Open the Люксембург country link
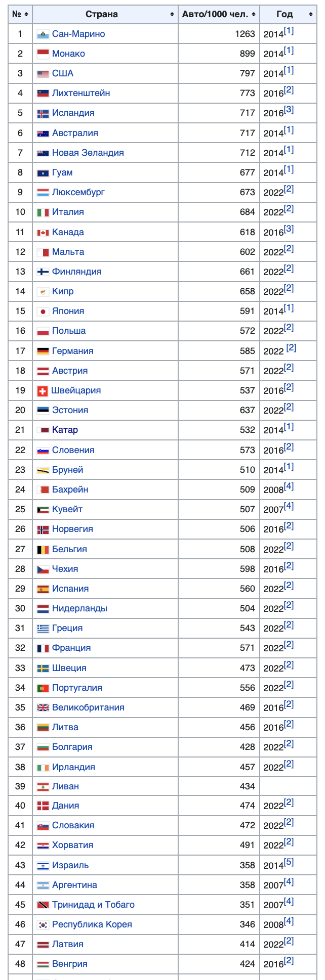The height and width of the screenshot is (980, 325). coord(78,192)
